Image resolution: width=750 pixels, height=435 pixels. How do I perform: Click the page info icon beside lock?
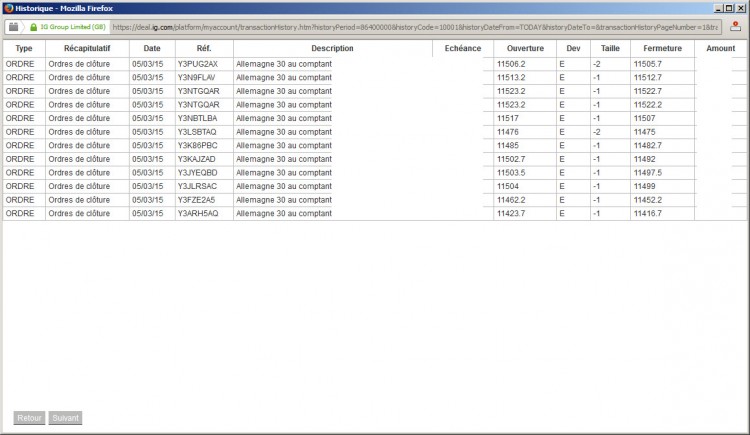click(x=13, y=27)
